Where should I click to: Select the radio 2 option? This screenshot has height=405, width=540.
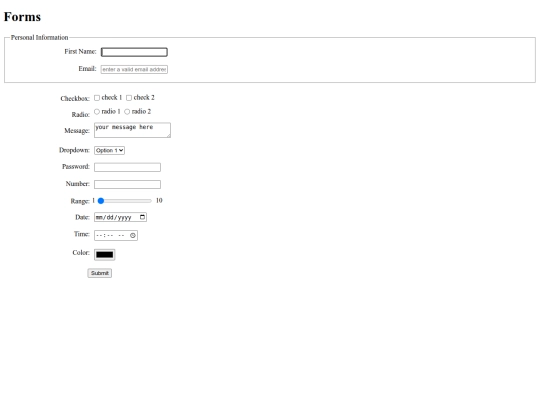click(127, 112)
